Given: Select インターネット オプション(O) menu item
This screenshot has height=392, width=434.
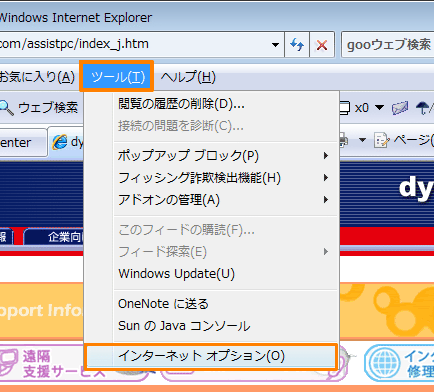Looking at the screenshot, I should tap(211, 356).
